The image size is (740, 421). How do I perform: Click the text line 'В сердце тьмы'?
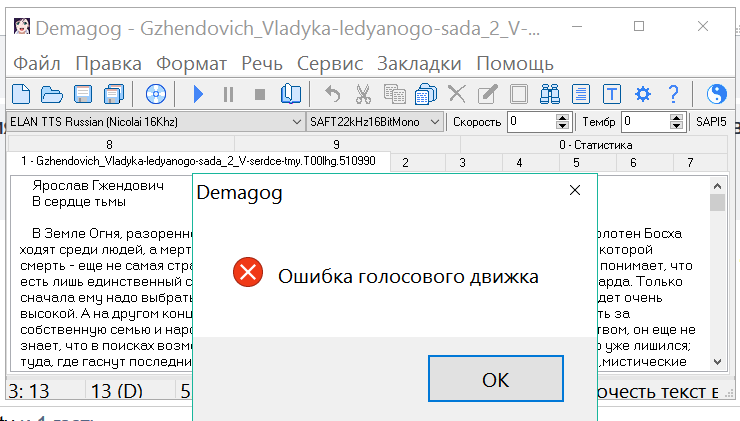[x=79, y=202]
